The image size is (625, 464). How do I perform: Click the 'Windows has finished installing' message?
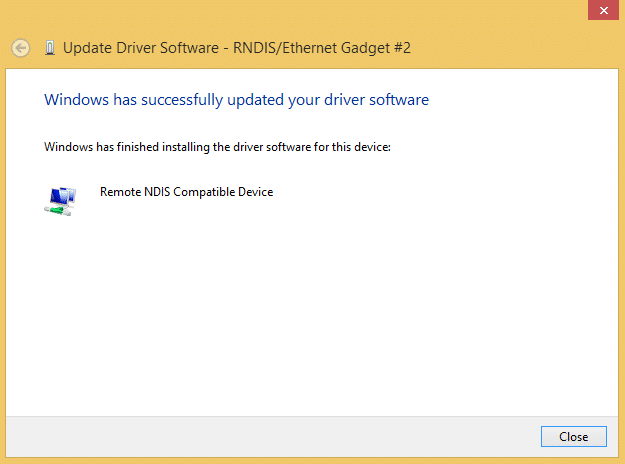(216, 147)
